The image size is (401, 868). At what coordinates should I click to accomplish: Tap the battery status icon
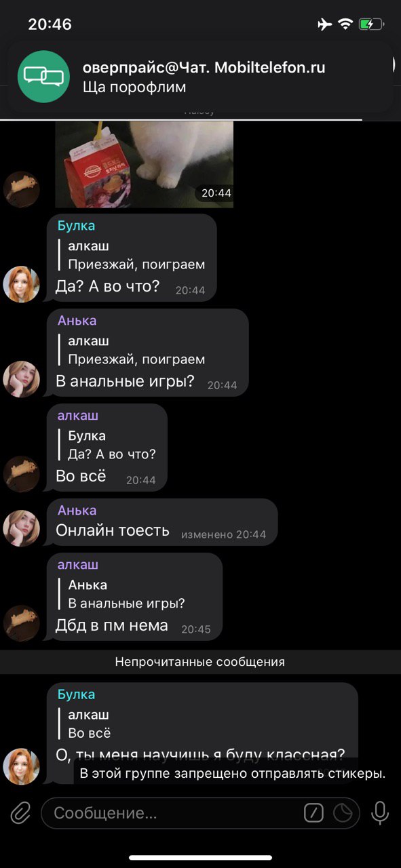click(x=371, y=24)
